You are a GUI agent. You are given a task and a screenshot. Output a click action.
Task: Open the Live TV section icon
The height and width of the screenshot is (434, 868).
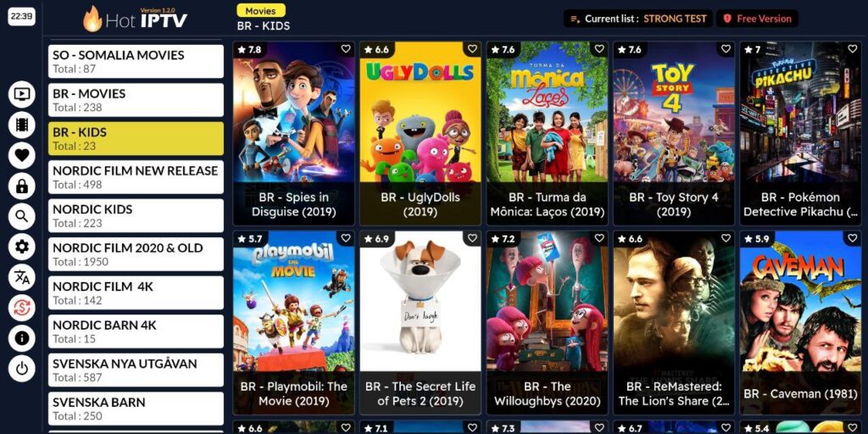(21, 94)
